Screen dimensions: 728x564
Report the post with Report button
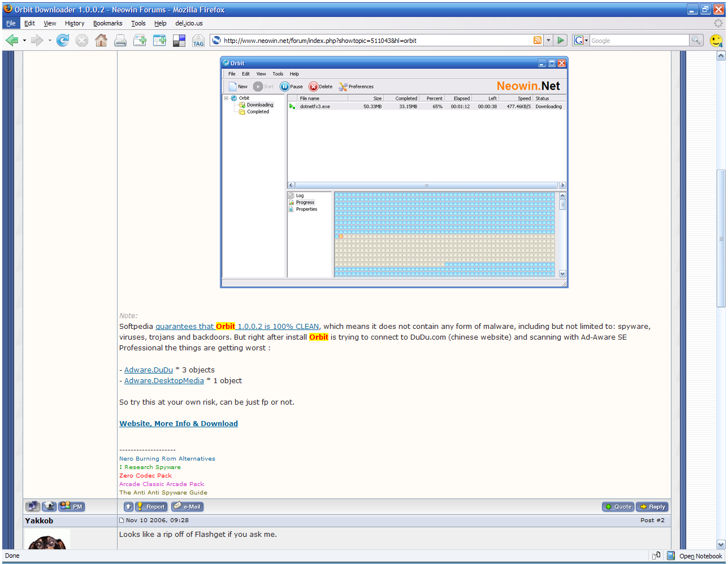pyautogui.click(x=151, y=507)
